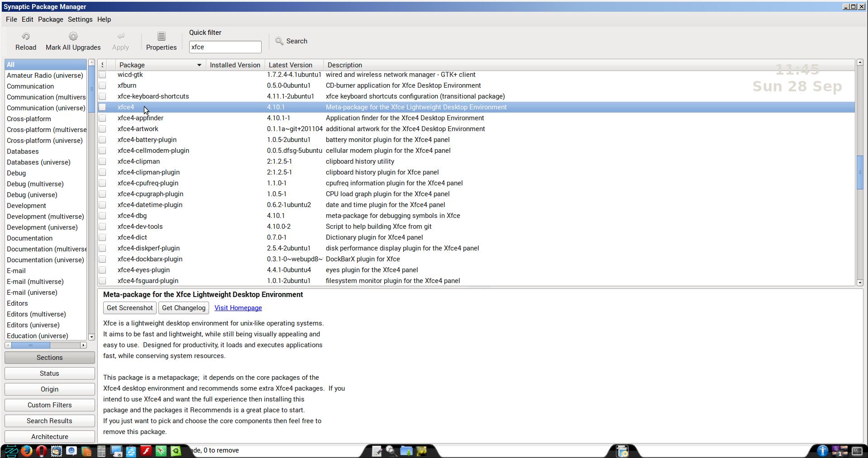Screen dimensions: 868x458
Task: Click the show desktop tray icon
Action: (x=857, y=451)
